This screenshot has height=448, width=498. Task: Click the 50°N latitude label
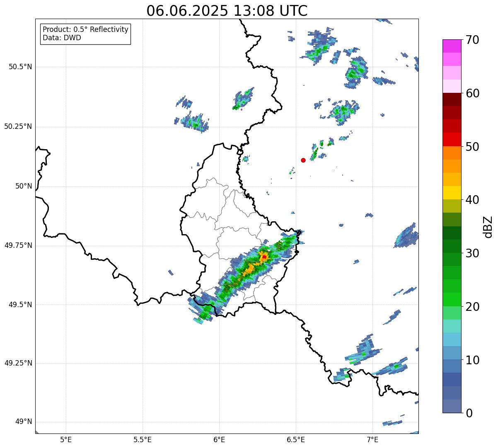click(x=24, y=186)
